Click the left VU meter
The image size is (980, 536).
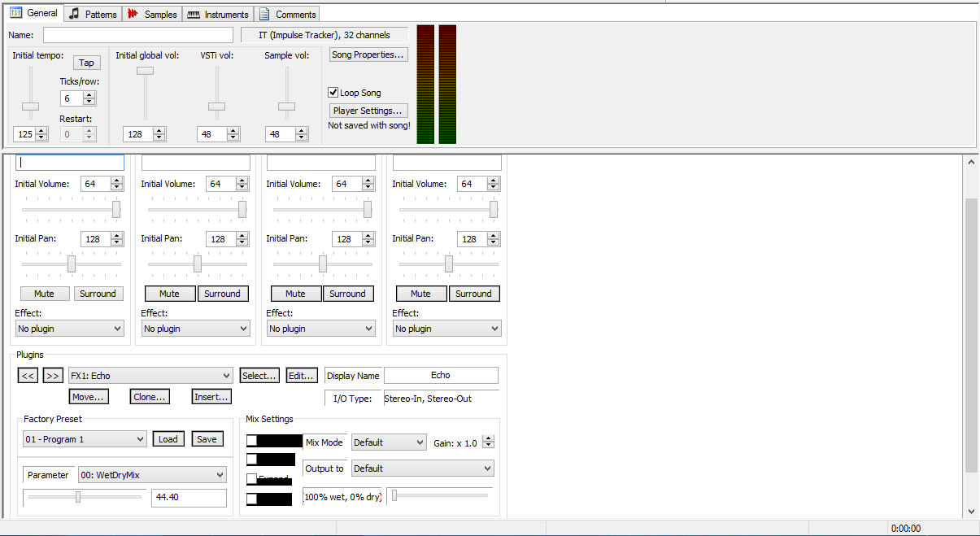pos(425,85)
